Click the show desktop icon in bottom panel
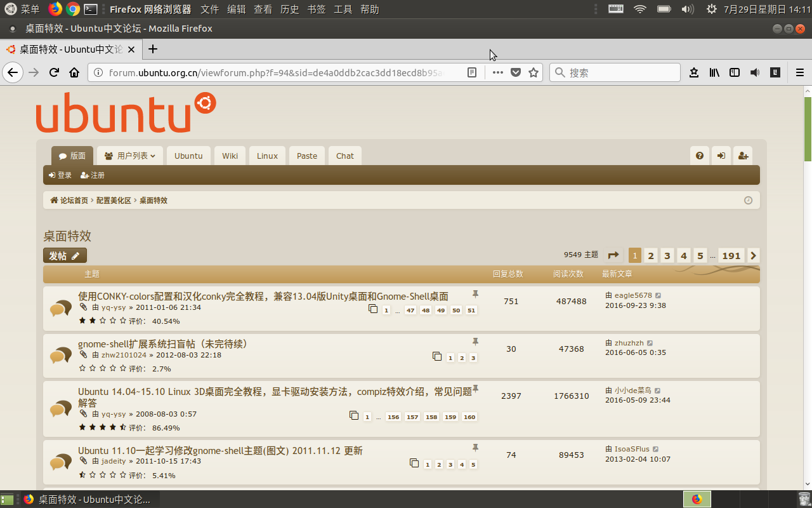Image resolution: width=812 pixels, height=508 pixels. 6,499
